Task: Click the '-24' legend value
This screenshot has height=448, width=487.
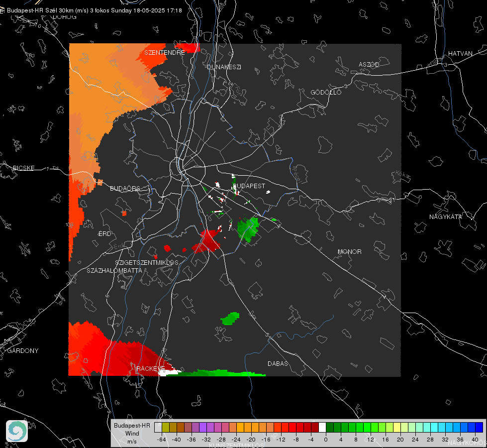Action: pos(236,440)
